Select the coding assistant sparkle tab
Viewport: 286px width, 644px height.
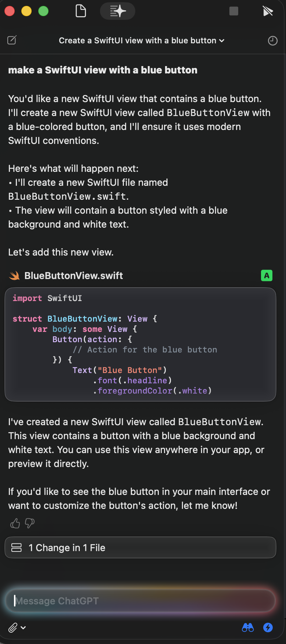point(118,11)
